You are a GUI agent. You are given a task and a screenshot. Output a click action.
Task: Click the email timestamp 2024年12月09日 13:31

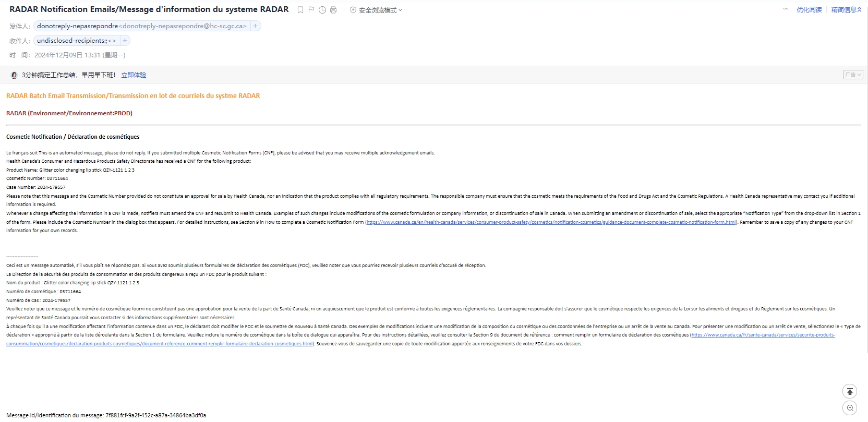80,55
